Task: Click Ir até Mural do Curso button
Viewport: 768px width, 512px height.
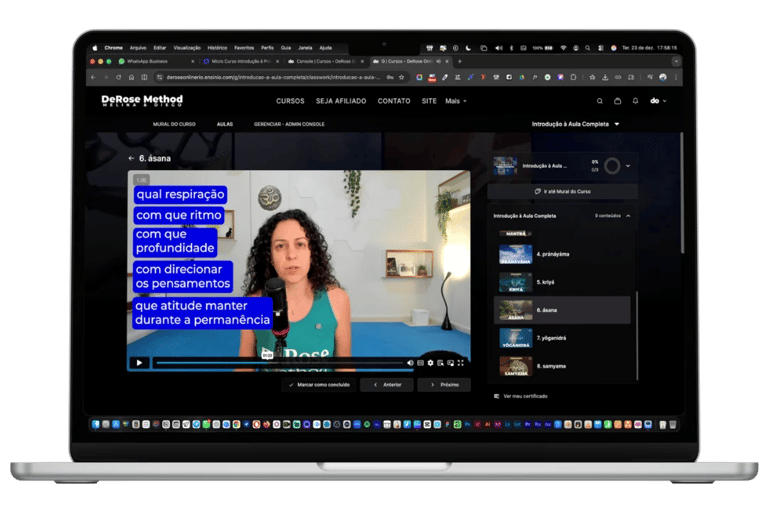Action: click(562, 192)
